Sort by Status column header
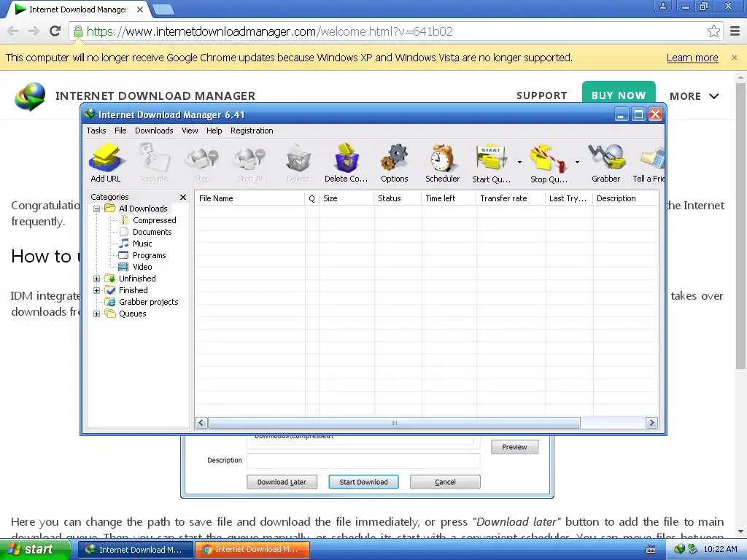Image resolution: width=747 pixels, height=560 pixels. (x=398, y=198)
